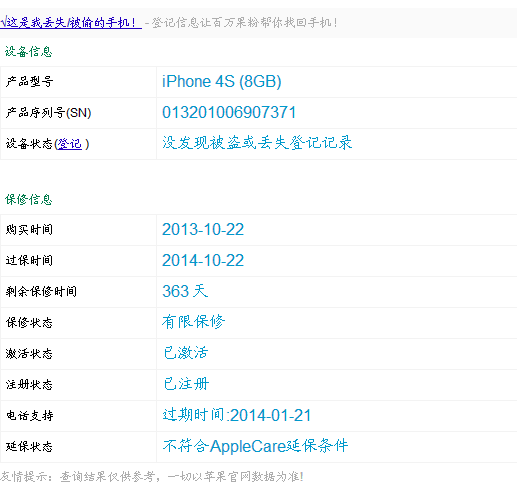517x504 pixels.
Task: Click the '保修信息' section heading
Action: pyautogui.click(x=28, y=200)
